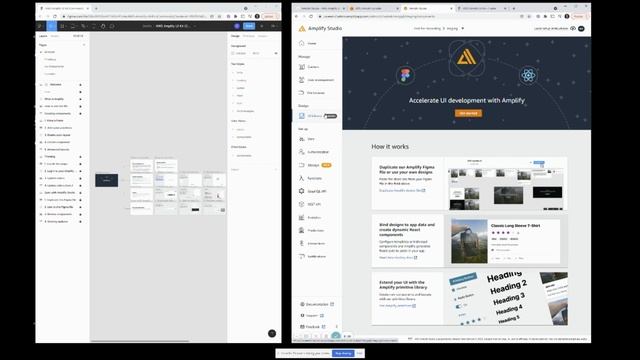Select the Move tool in Figma toolbar

pos(51,26)
